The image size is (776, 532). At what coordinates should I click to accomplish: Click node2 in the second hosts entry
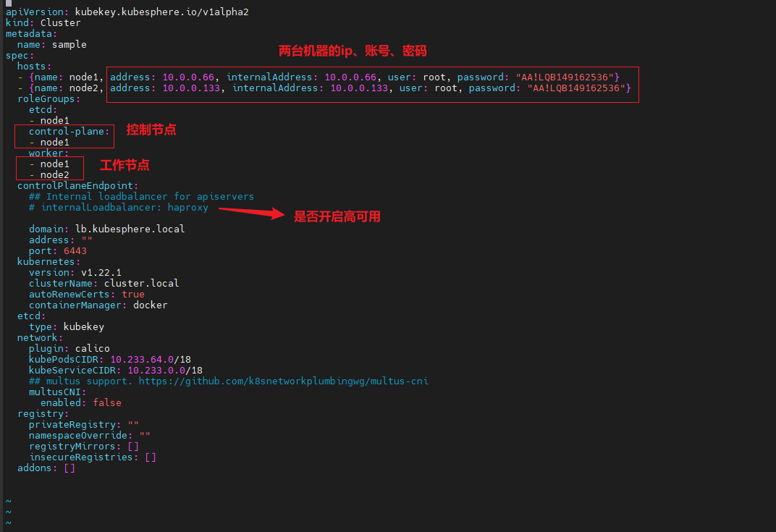[84, 88]
